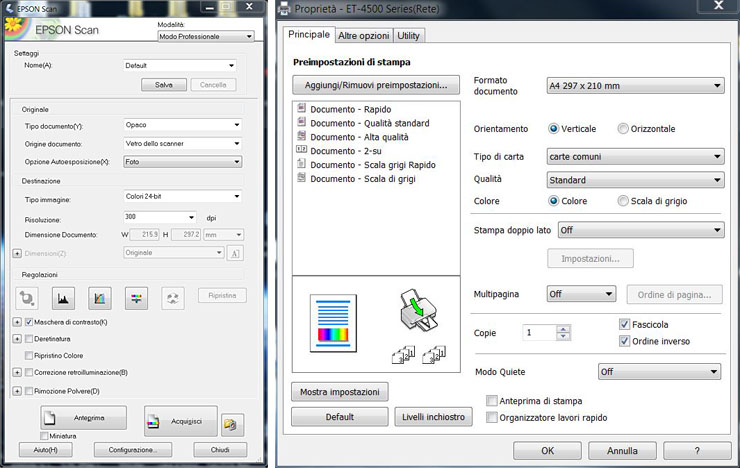Open the tone correction curve tool
Viewport: 740px width, 468px height.
99,296
